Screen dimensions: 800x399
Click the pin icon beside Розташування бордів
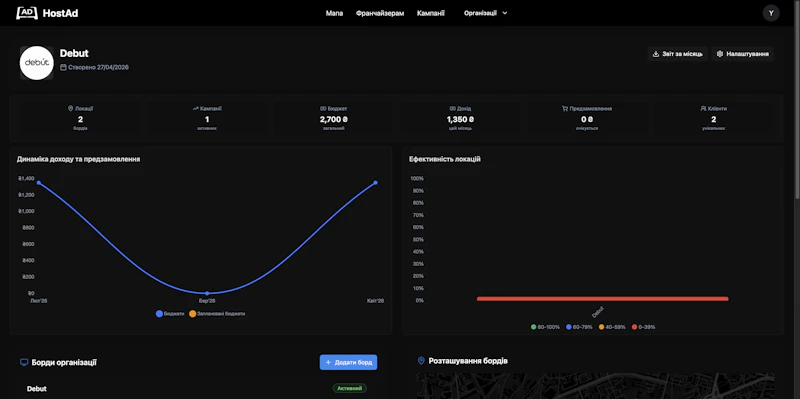(x=421, y=361)
